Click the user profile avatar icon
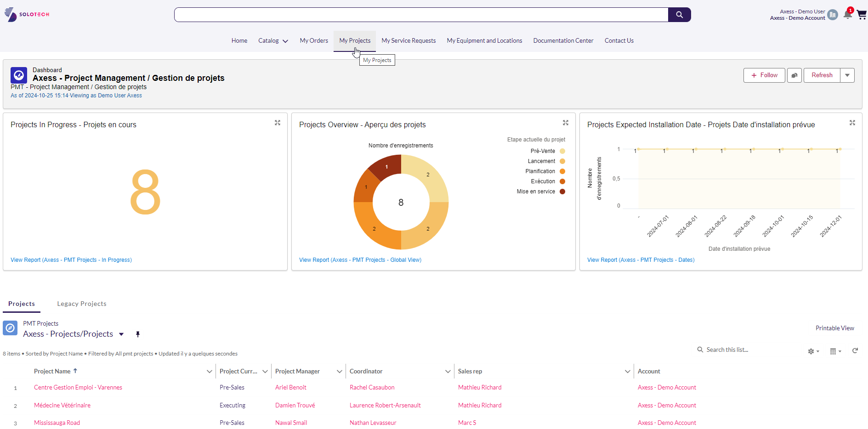 [832, 15]
